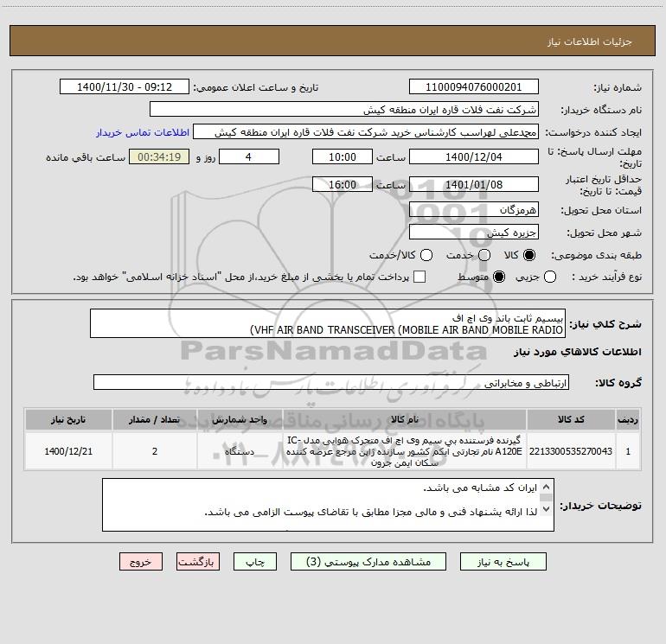Click the request creator name field

pyautogui.click(x=366, y=132)
